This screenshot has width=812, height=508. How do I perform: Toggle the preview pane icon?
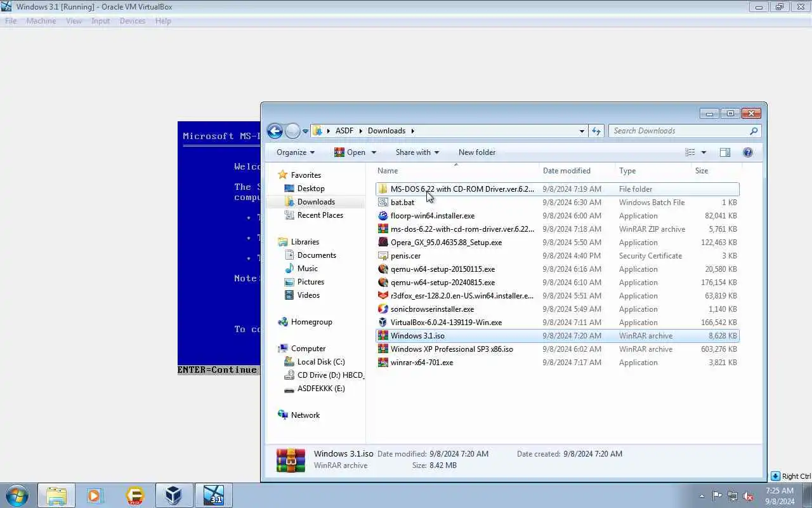725,152
